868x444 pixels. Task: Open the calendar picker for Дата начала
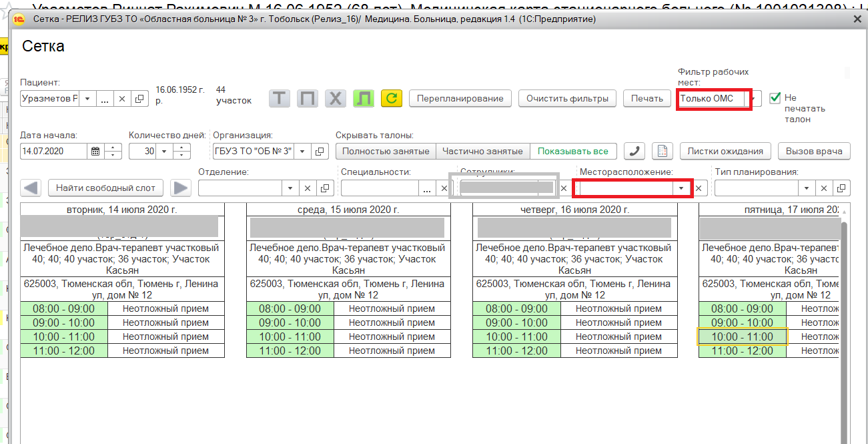click(95, 152)
